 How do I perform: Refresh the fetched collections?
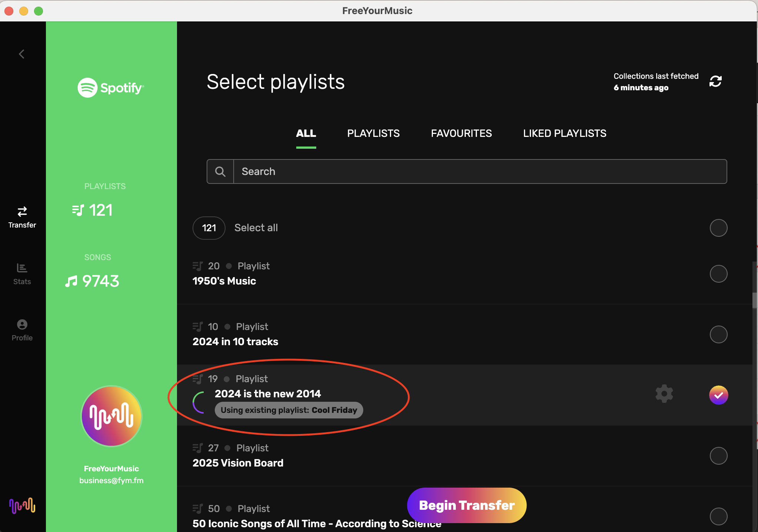point(715,81)
